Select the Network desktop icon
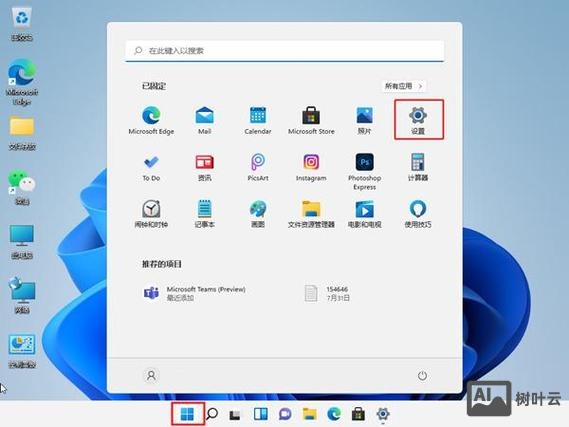The width and height of the screenshot is (569, 427). point(22,295)
